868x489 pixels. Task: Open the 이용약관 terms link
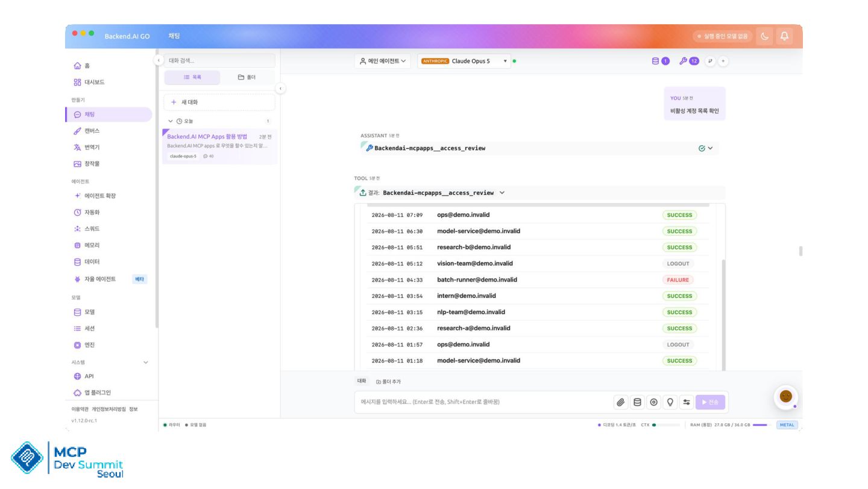pos(80,409)
